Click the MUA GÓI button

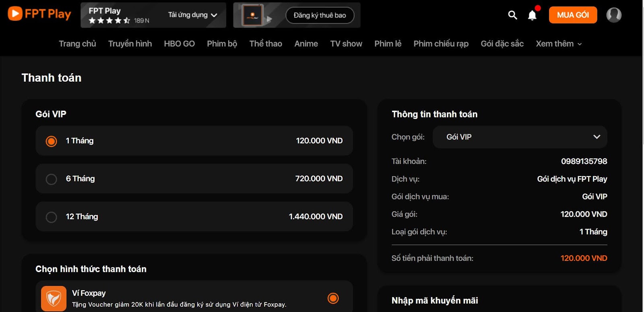tap(573, 15)
